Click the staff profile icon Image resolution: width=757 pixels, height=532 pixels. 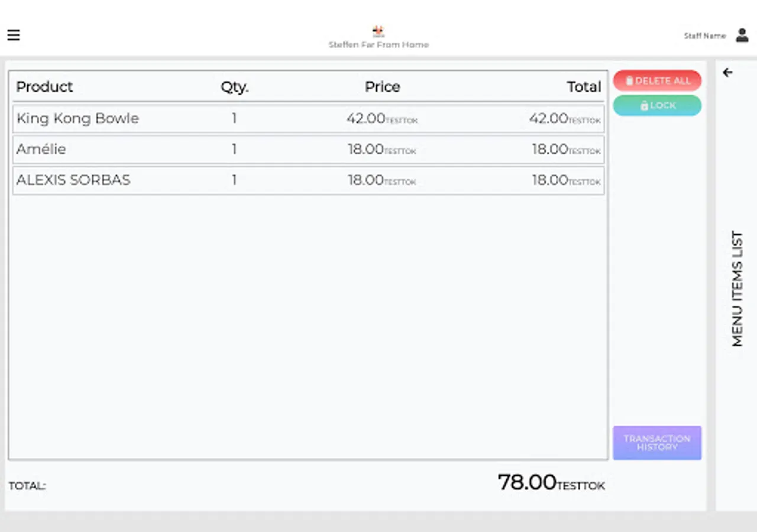(x=742, y=35)
